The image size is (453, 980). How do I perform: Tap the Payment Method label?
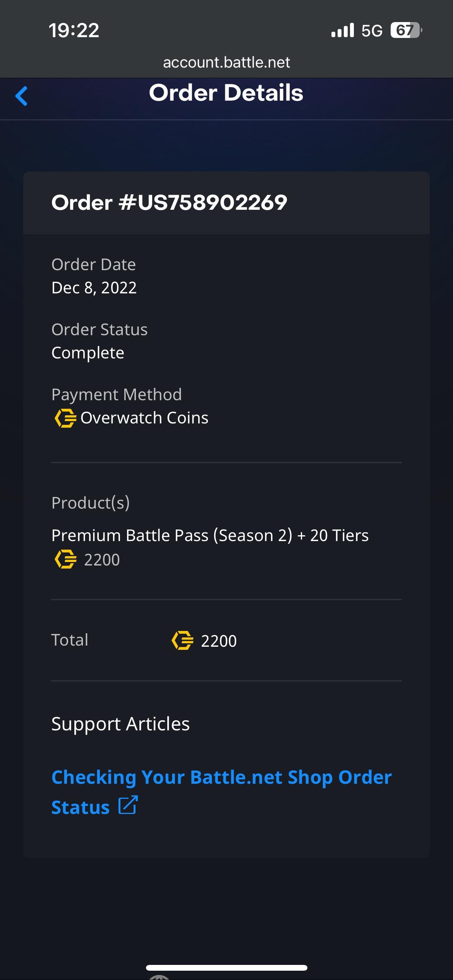(117, 394)
